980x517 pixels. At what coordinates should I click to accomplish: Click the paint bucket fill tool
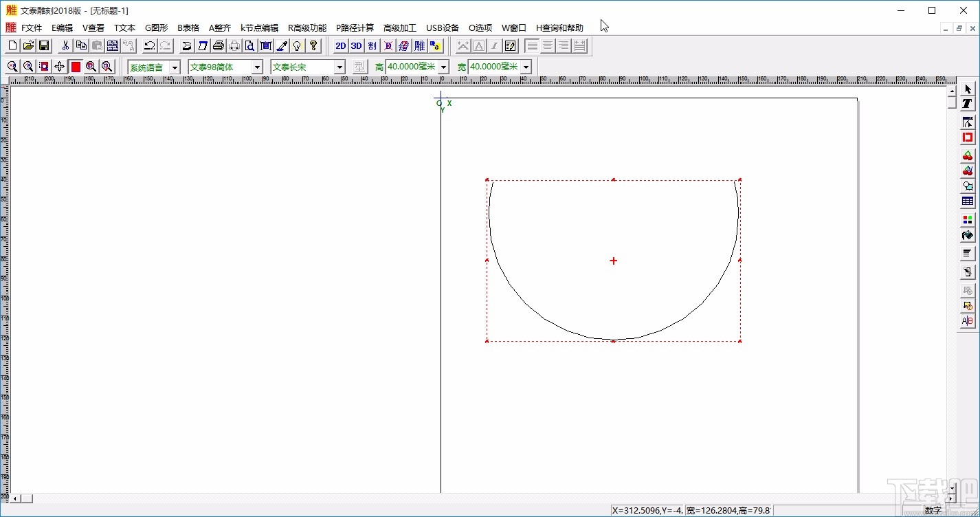click(x=968, y=236)
